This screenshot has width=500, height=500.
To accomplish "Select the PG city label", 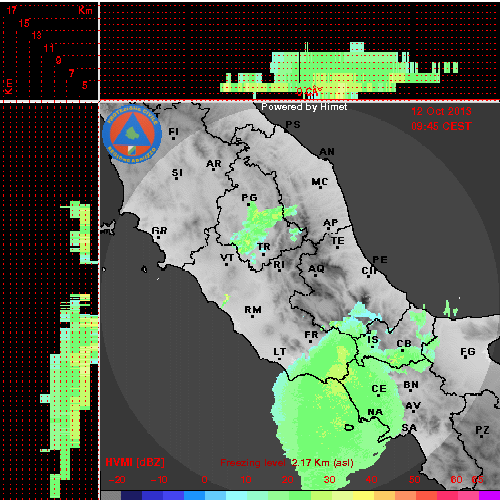I will click(249, 198).
